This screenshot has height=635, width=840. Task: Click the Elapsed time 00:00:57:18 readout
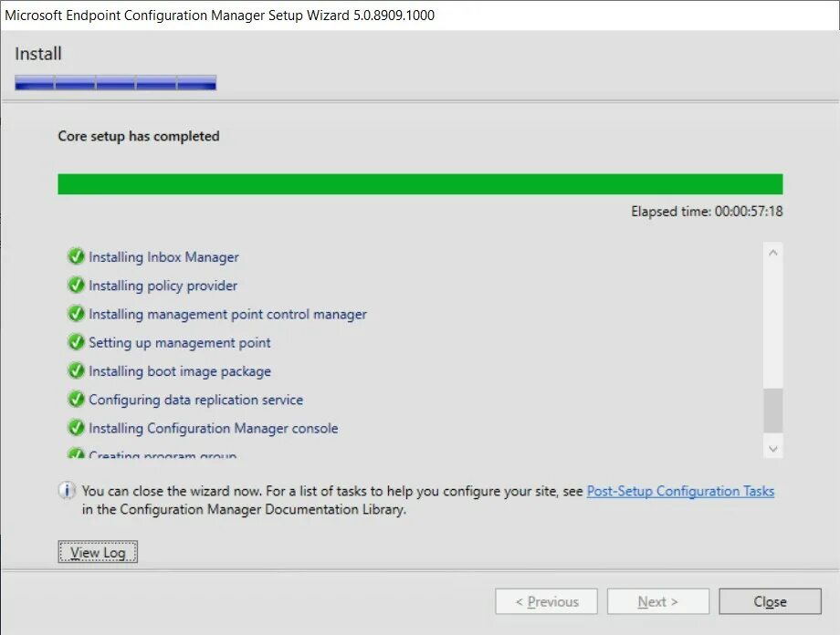click(x=707, y=212)
